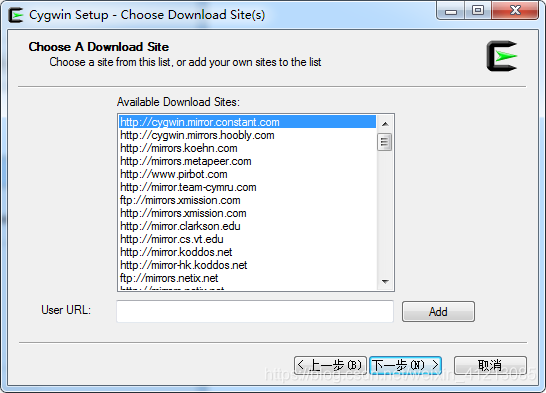Select http://mirror.koddos.net mirror
Image resolution: width=546 pixels, height=393 pixels.
coord(248,252)
